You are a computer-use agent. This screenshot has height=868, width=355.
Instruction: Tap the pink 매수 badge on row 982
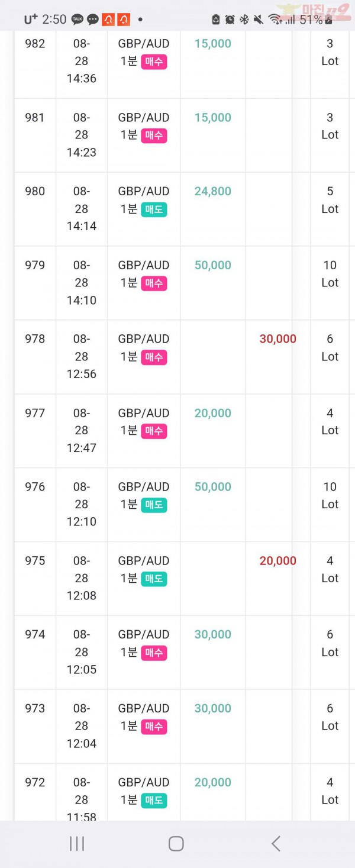(x=154, y=62)
